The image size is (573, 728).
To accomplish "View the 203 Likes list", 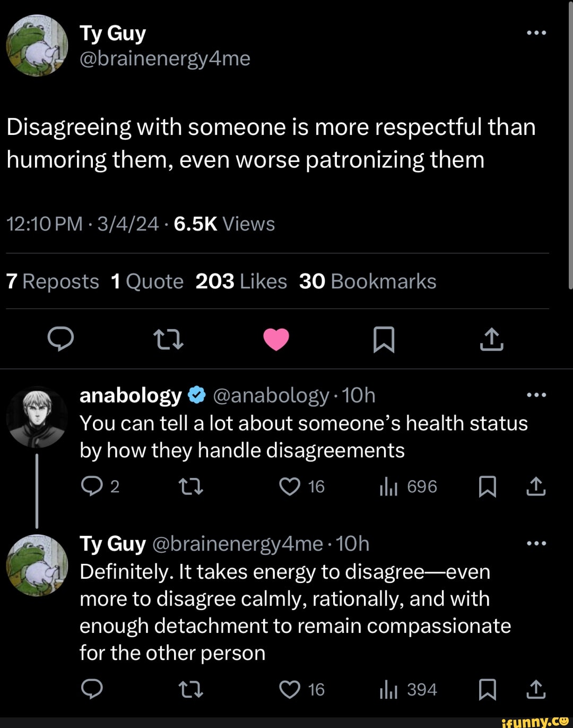I will 240,281.
